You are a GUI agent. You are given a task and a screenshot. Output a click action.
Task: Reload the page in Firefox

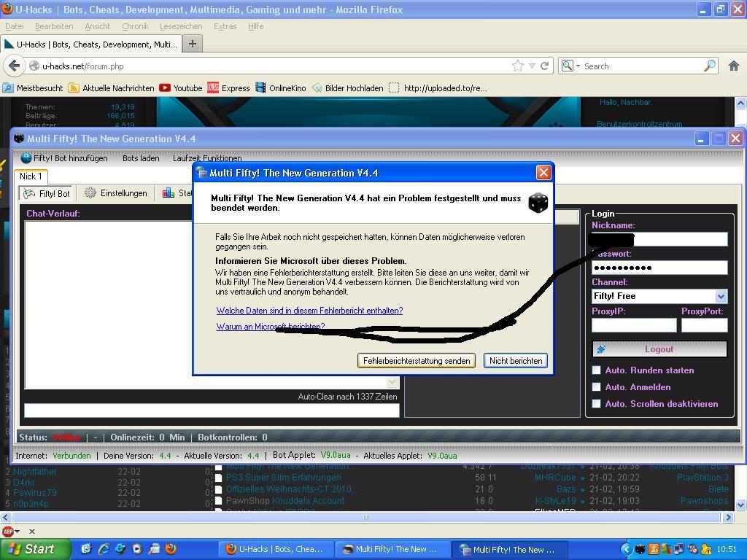tap(544, 66)
